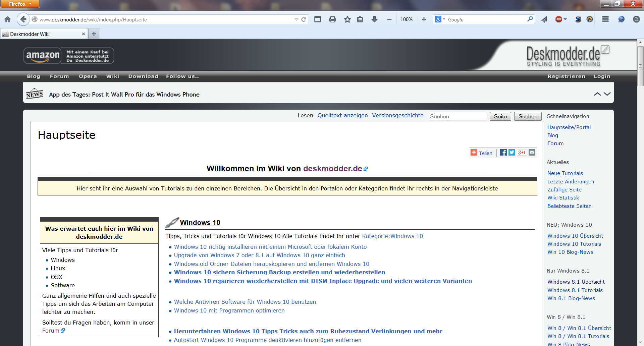Click the Seite button
Viewport: 644px width, 346px height.
click(500, 116)
